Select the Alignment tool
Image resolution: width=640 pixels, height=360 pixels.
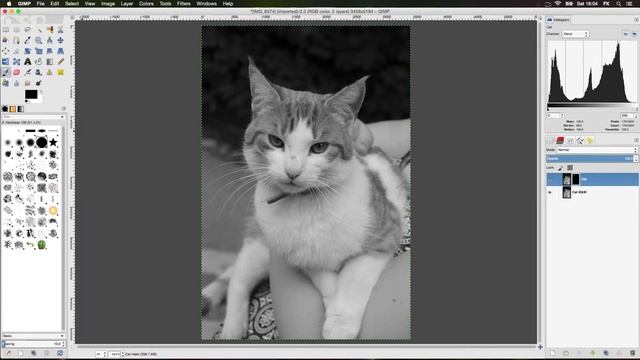[x=6, y=51]
